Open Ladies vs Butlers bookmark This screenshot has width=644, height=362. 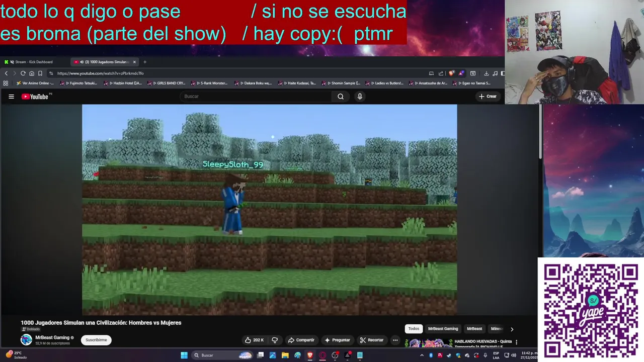coord(385,83)
